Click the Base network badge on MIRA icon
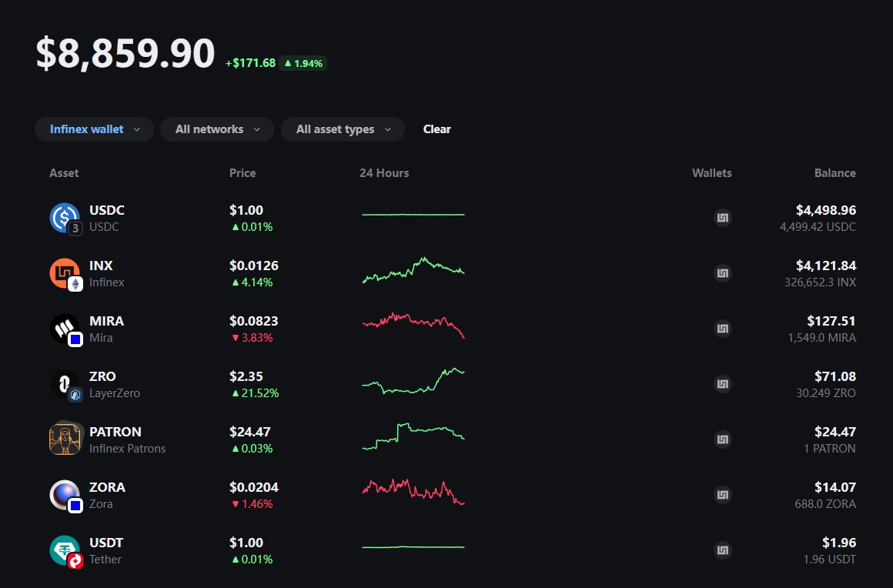Image resolution: width=893 pixels, height=588 pixels. (75, 339)
